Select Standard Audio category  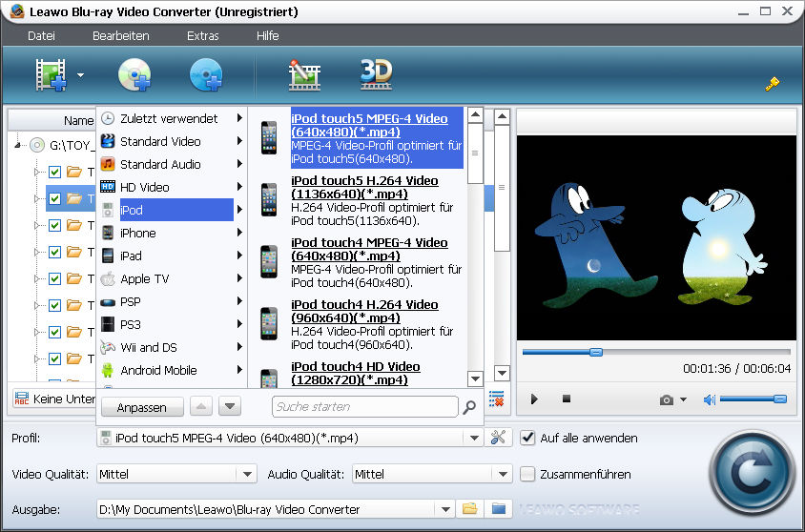(x=172, y=164)
